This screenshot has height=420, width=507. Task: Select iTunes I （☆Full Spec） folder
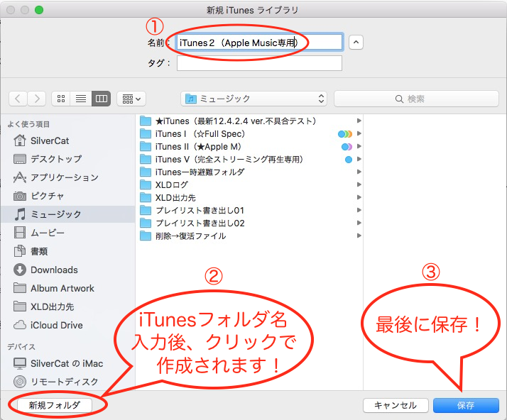[251, 134]
